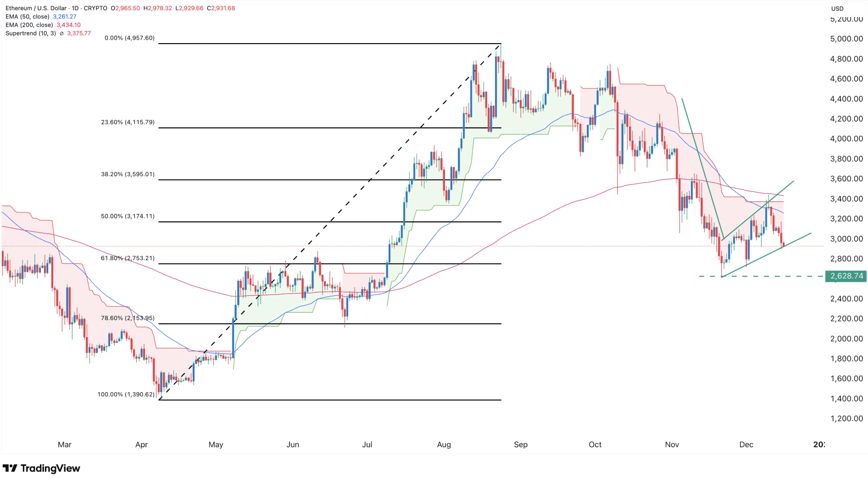Screen dimensions: 868x478
Task: Click the Supertrend empty-value symbol
Action: tap(61, 33)
